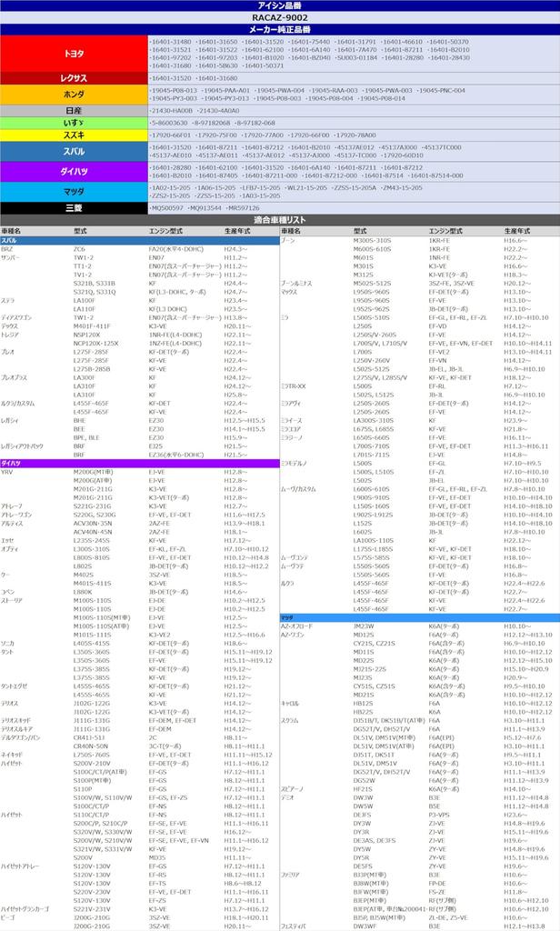This screenshot has width=560, height=931.
Task: Click model code M401F-411F
Action: coord(92,326)
